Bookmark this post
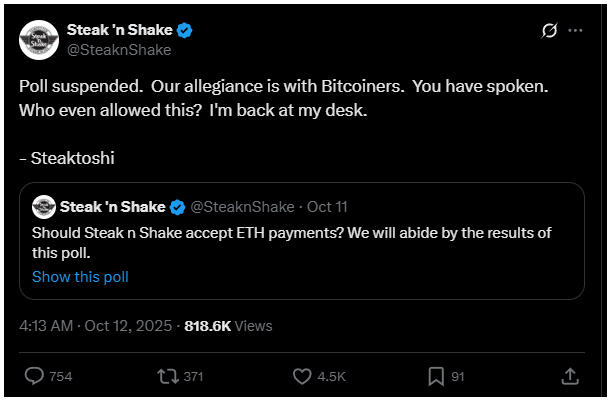 (x=436, y=376)
